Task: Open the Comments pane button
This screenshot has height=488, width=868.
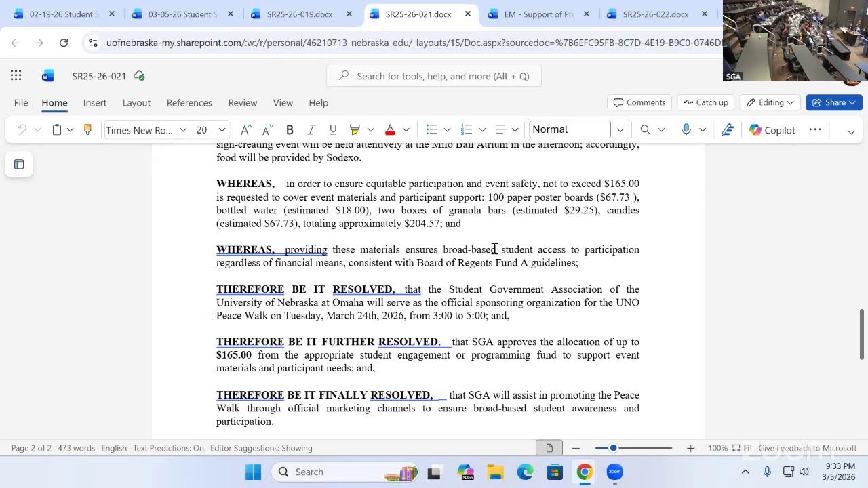Action: pyautogui.click(x=639, y=102)
